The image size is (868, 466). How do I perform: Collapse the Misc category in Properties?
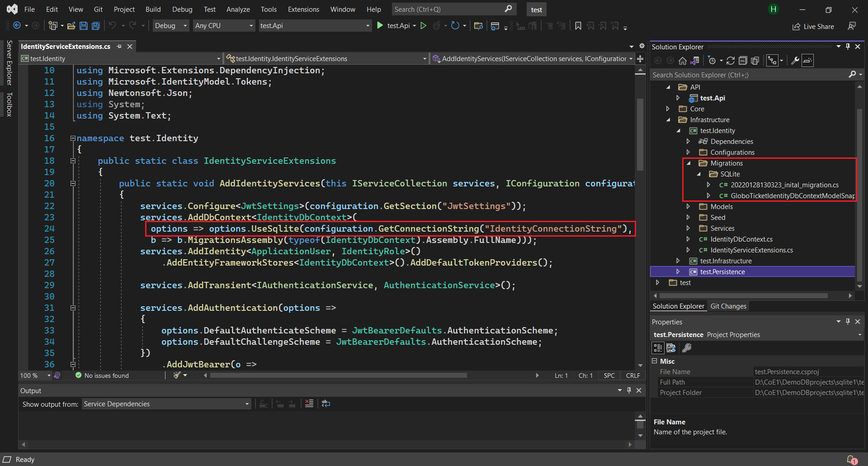[x=654, y=361]
